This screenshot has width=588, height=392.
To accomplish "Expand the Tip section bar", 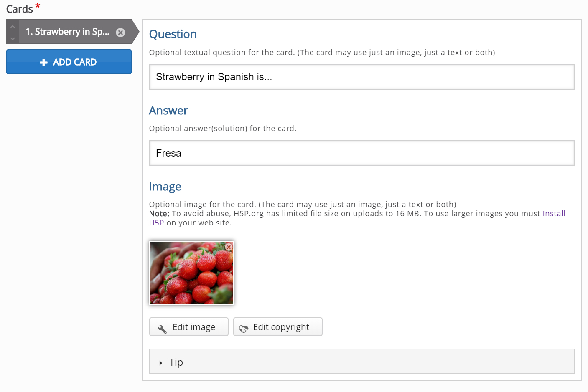I will click(362, 361).
